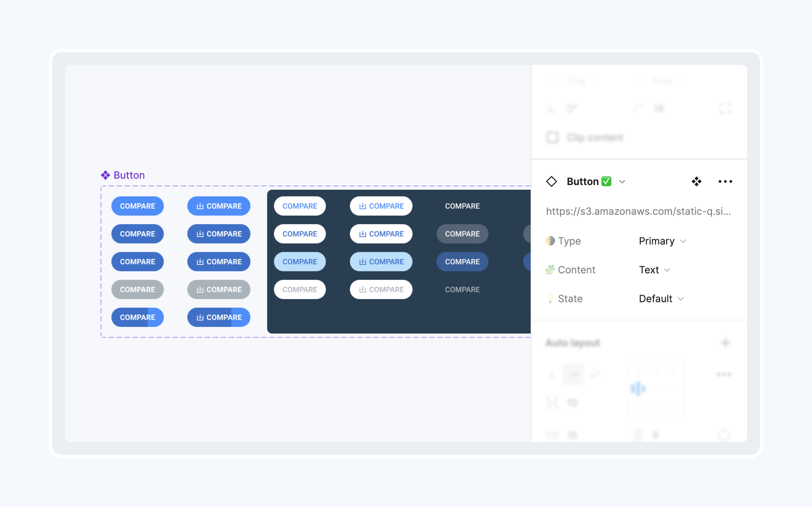Click the download icon inside a blue COMPARE button
This screenshot has width=812, height=507.
[x=200, y=206]
